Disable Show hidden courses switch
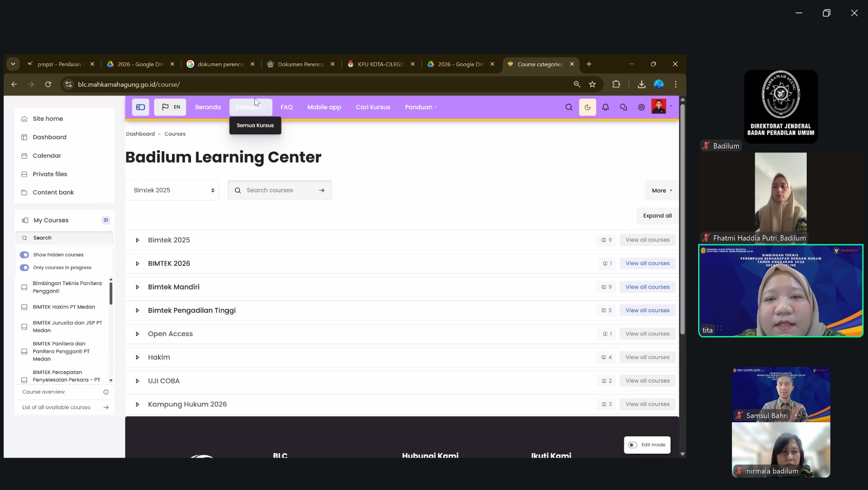Screen dimensions: 868x490 coord(24,255)
